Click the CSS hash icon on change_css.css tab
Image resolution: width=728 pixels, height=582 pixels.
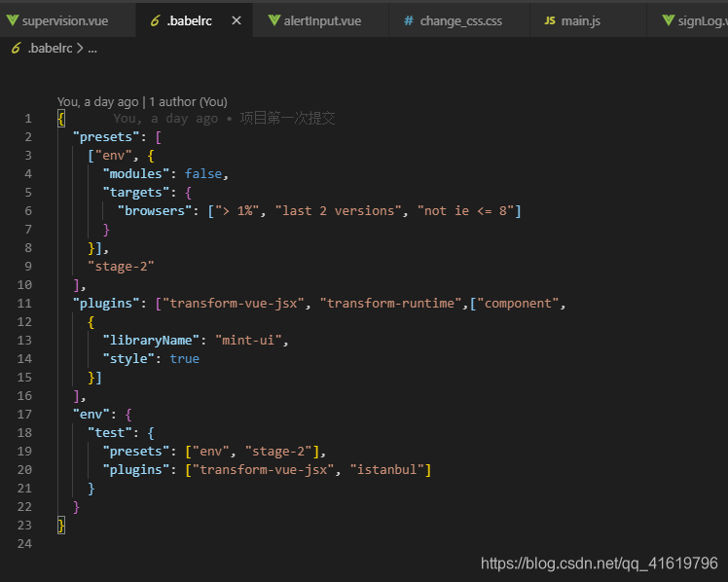[408, 20]
